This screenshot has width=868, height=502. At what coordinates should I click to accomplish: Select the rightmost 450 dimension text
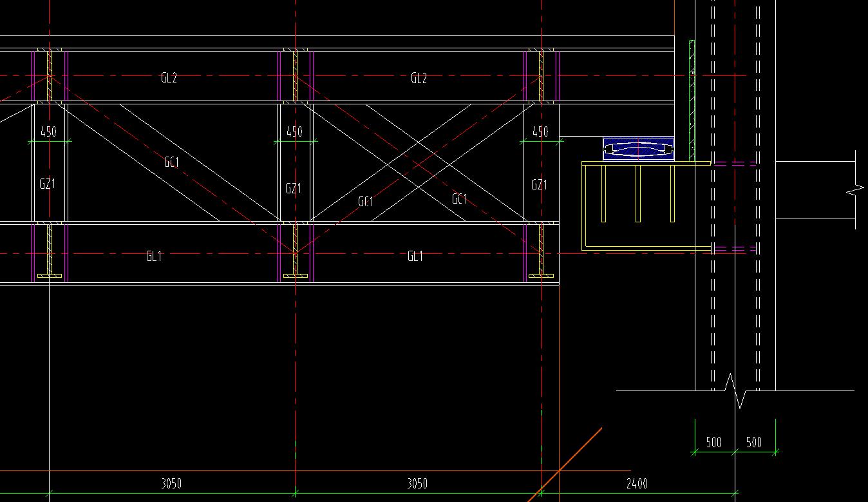(x=540, y=132)
